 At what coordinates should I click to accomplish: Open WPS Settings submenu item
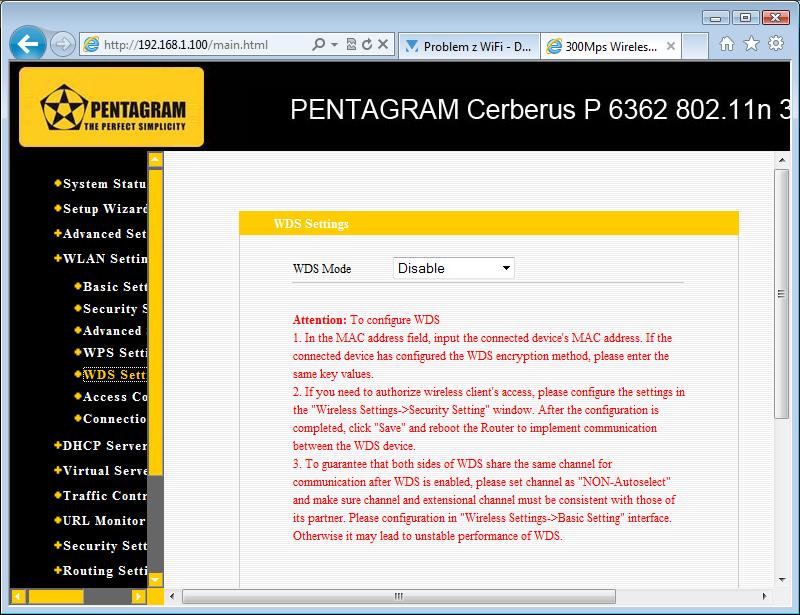coord(111,353)
